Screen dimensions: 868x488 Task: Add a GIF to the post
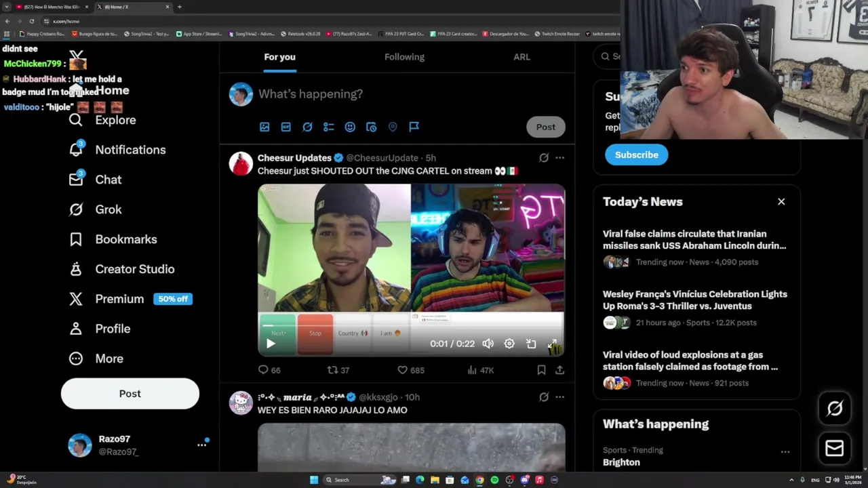point(286,127)
